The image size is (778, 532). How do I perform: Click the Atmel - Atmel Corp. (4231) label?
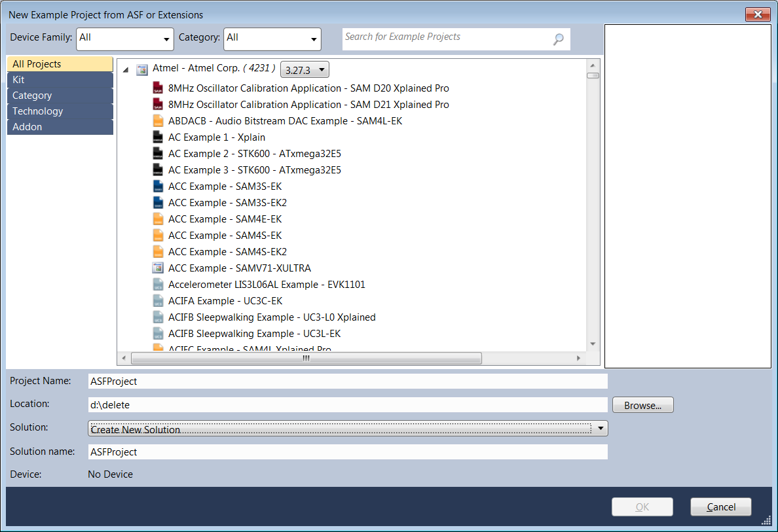pyautogui.click(x=214, y=69)
